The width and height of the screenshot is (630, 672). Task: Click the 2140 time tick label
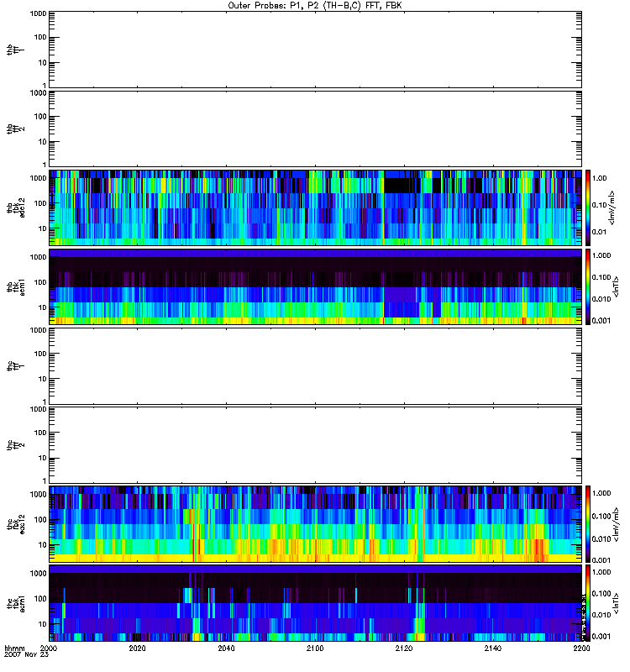coord(493,648)
